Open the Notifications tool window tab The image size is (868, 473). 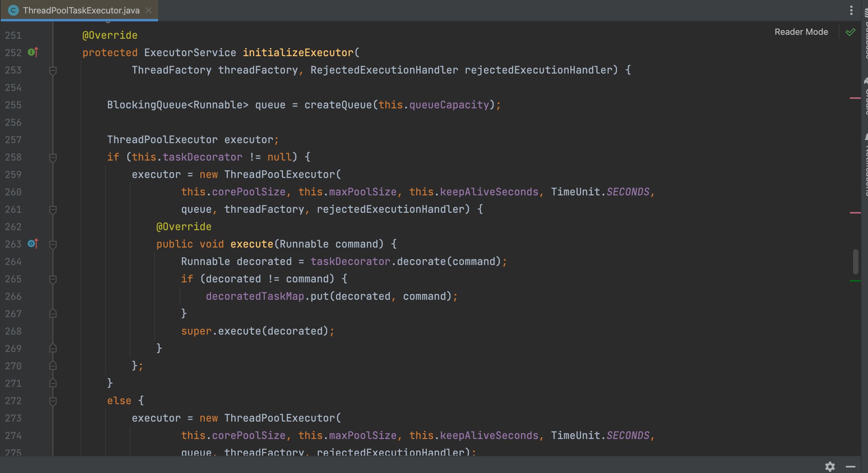click(x=865, y=166)
